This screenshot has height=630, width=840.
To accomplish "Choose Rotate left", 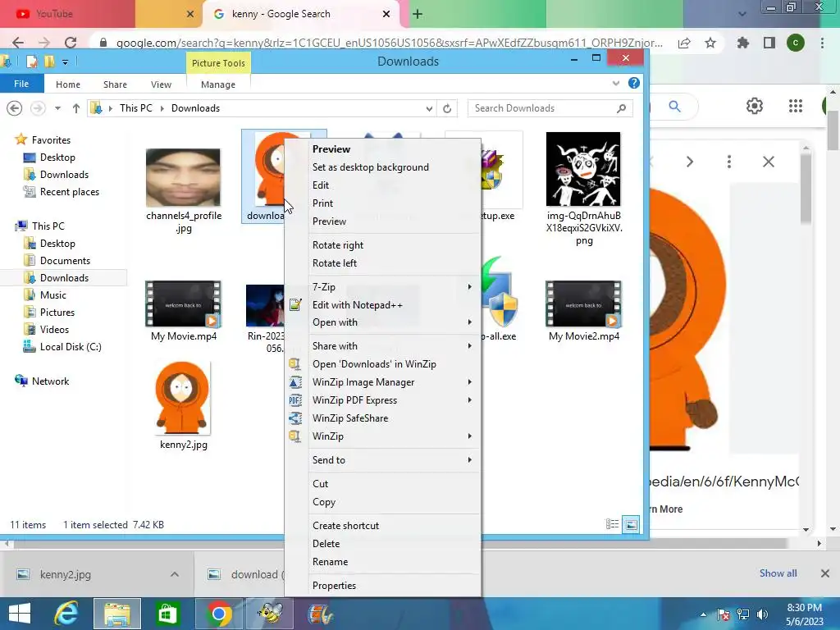I will 335,263.
